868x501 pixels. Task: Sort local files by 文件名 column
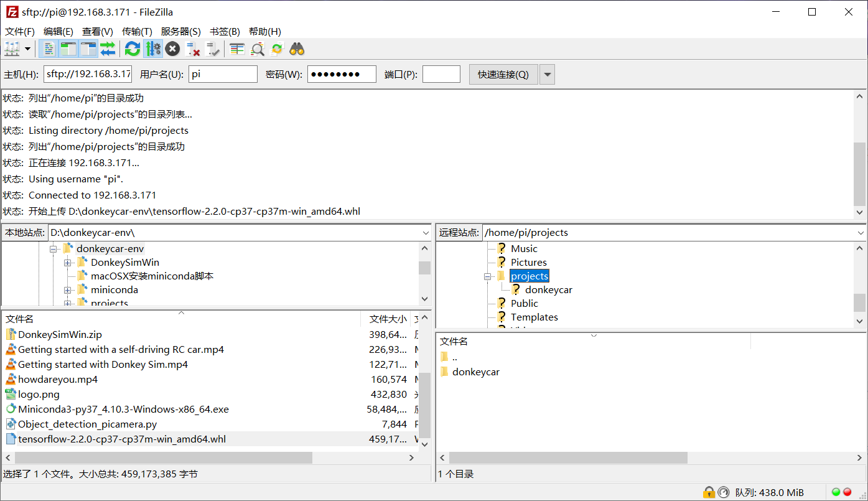pos(181,319)
